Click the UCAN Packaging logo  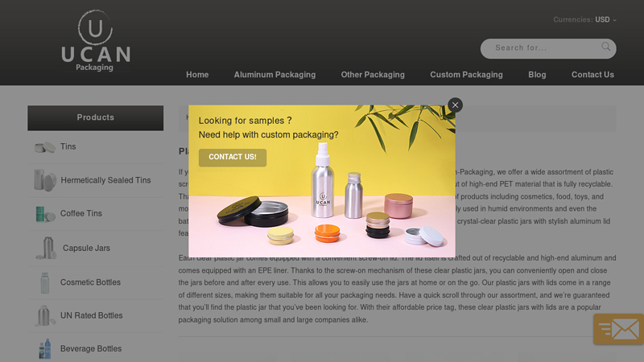(96, 41)
